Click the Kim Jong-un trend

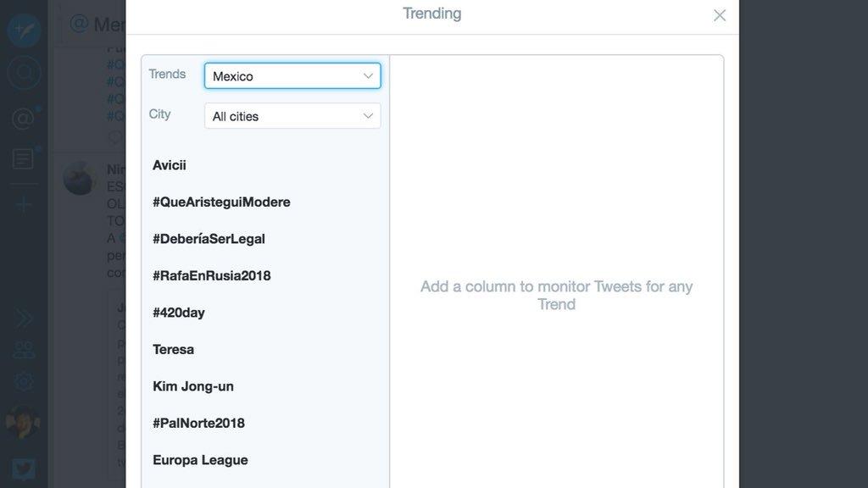point(193,386)
